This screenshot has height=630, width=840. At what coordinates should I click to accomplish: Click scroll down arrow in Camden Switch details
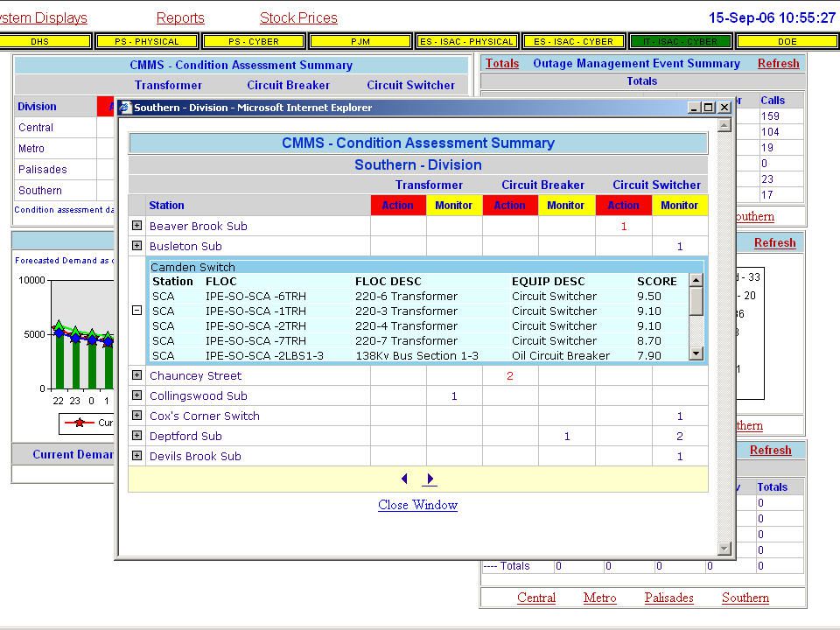pyautogui.click(x=696, y=353)
